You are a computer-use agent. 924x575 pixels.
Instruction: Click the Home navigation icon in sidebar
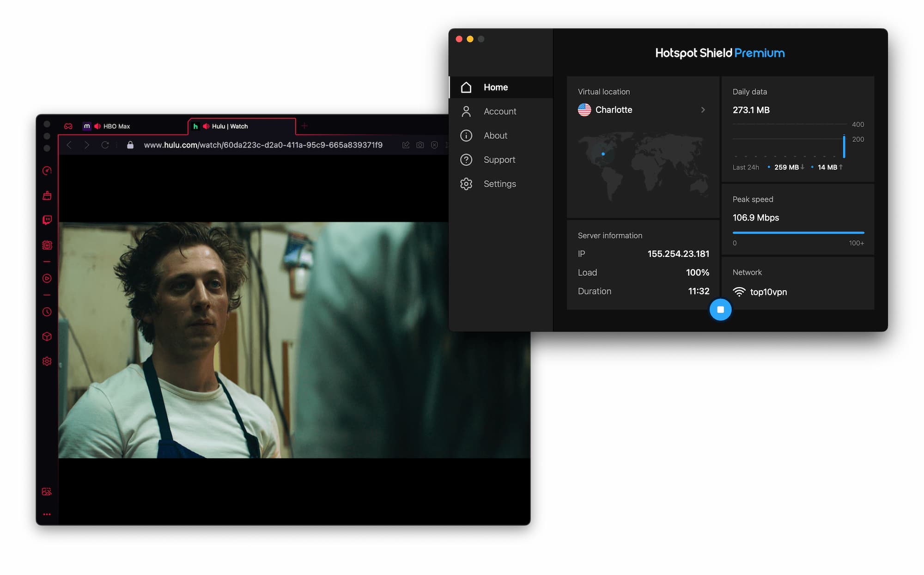click(x=466, y=87)
